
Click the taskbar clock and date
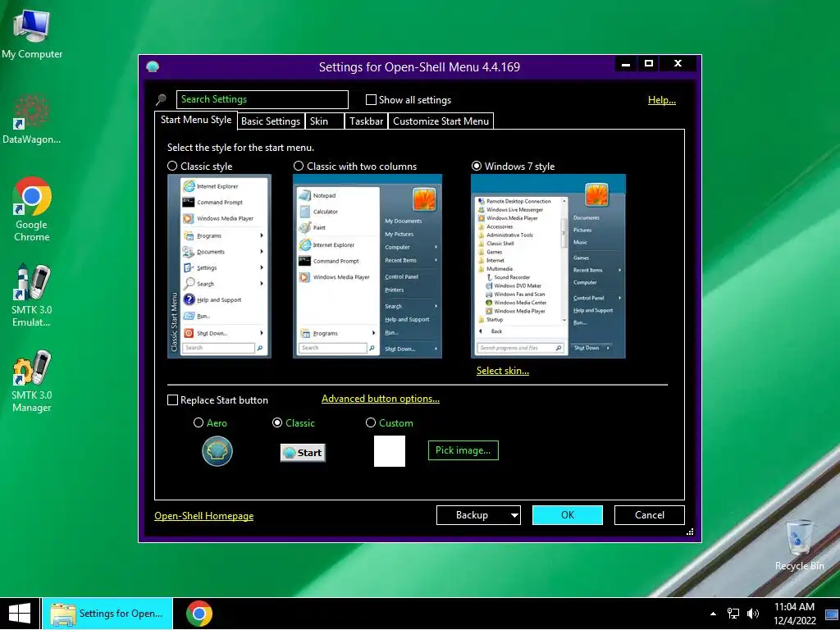794,614
